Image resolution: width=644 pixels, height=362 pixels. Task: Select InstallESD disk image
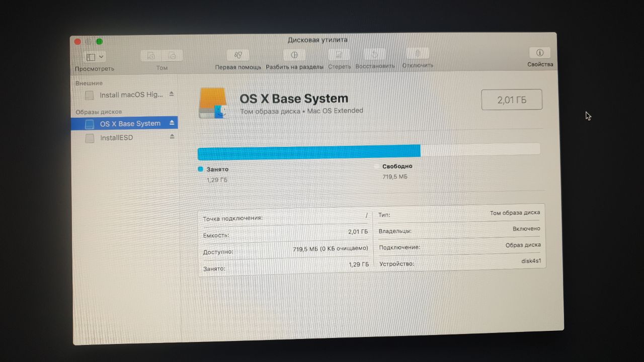(x=124, y=138)
